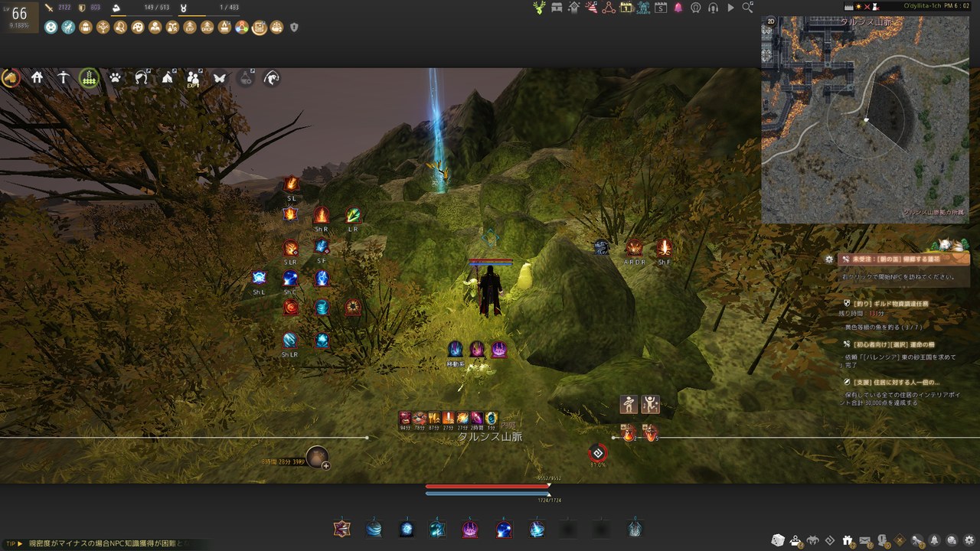
Task: Open the calendar attendance icon
Action: [x=626, y=8]
